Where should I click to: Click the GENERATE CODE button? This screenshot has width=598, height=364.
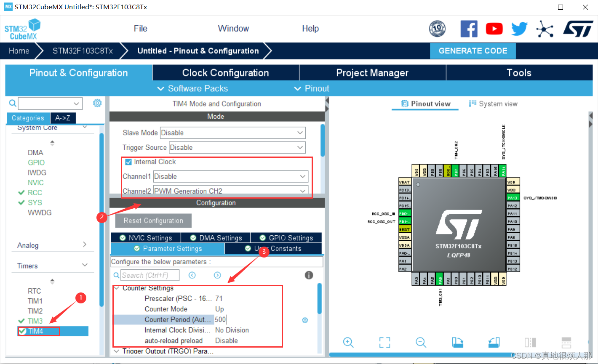pos(473,50)
